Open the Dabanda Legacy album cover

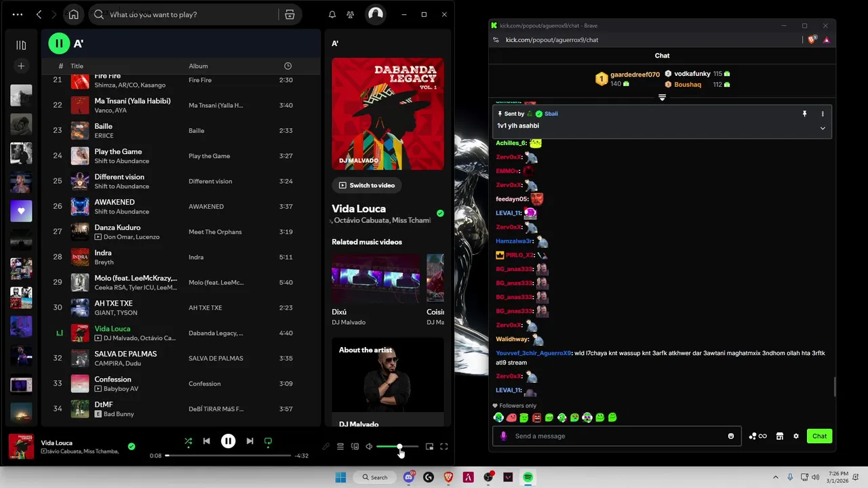[x=388, y=114]
